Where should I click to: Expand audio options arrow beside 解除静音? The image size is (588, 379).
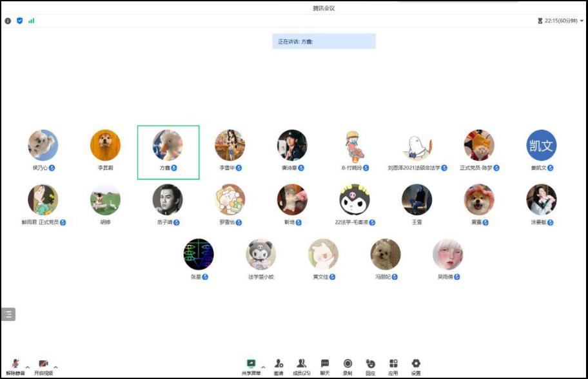pos(27,367)
